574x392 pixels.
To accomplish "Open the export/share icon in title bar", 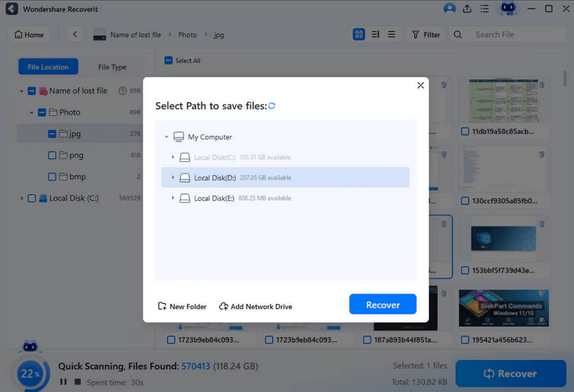I will coord(467,9).
